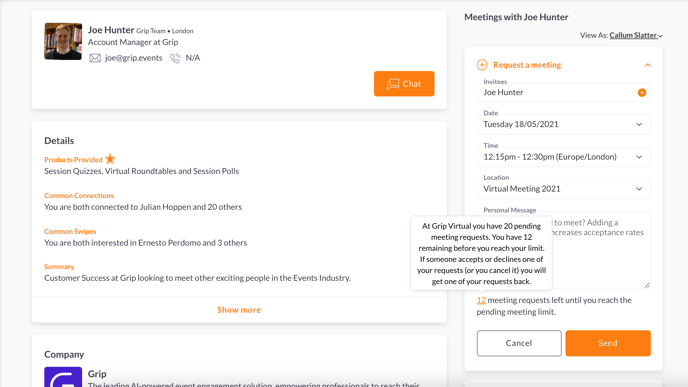Click Show more under Details
Viewport: 688px width, 387px height.
point(239,310)
